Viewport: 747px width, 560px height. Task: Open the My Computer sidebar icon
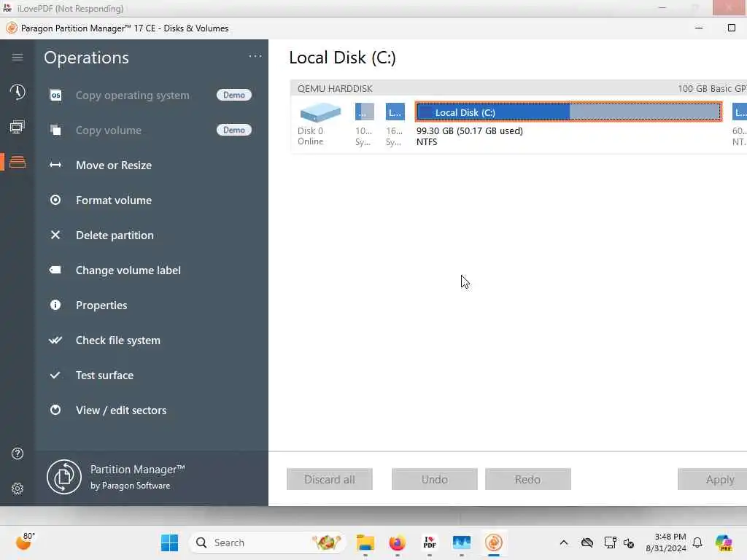pyautogui.click(x=18, y=127)
